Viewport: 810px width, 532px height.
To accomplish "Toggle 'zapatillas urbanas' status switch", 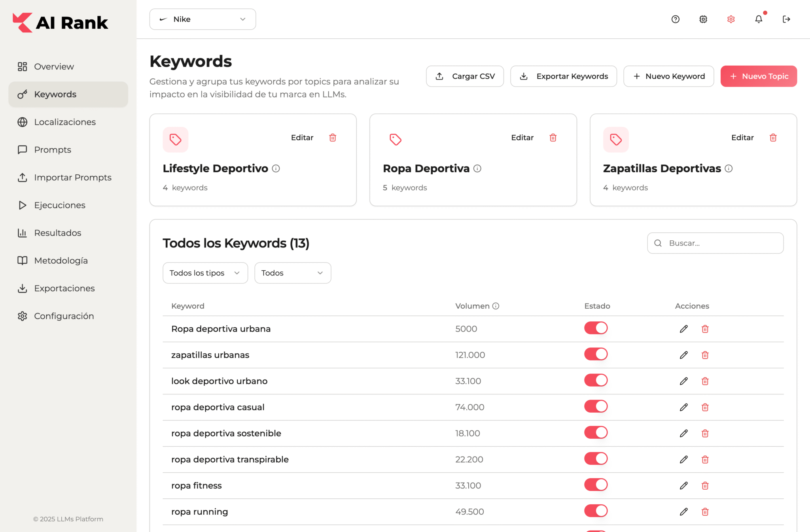I will pyautogui.click(x=596, y=354).
